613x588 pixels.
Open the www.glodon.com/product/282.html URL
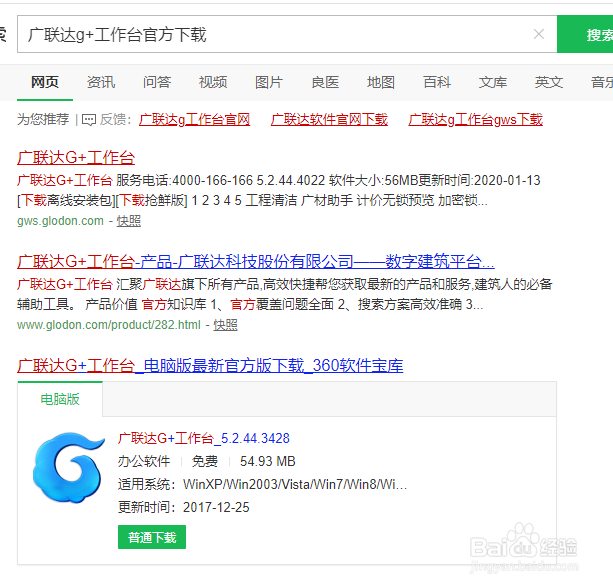(x=109, y=325)
